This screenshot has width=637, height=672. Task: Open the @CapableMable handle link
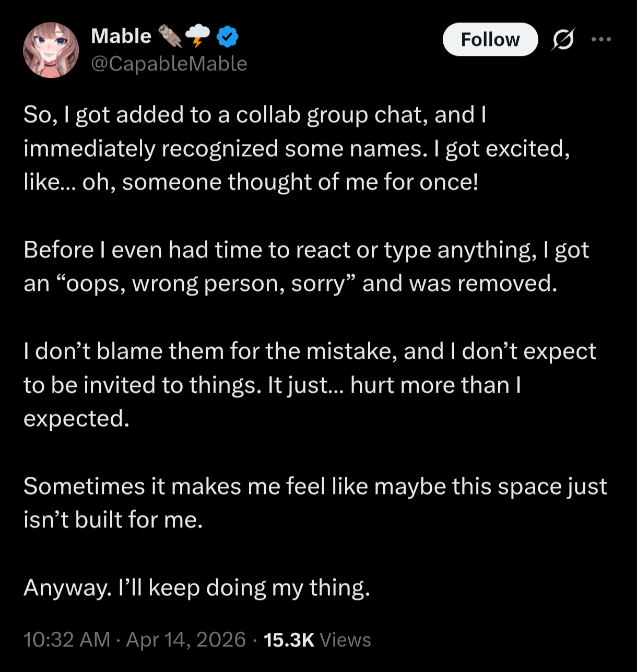[x=169, y=64]
